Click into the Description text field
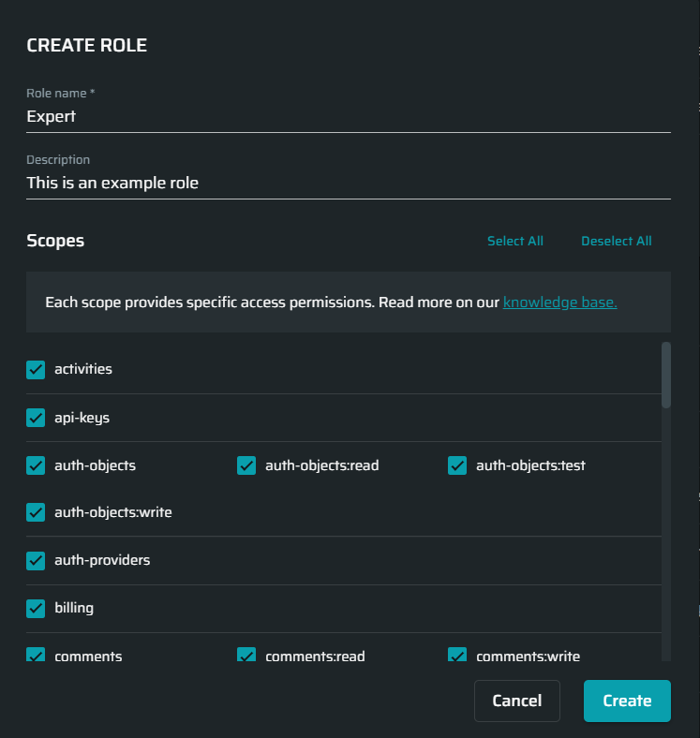The width and height of the screenshot is (700, 738). (x=349, y=183)
